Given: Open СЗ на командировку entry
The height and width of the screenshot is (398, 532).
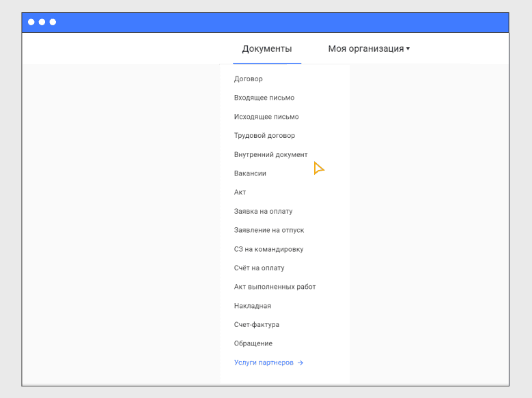Looking at the screenshot, I should pos(268,249).
